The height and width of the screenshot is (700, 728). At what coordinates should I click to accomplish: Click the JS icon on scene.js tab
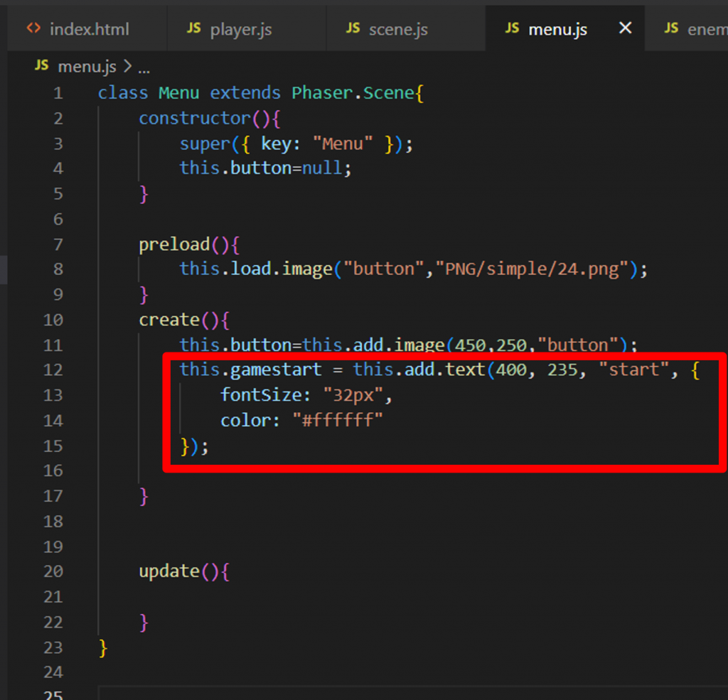pos(353,28)
